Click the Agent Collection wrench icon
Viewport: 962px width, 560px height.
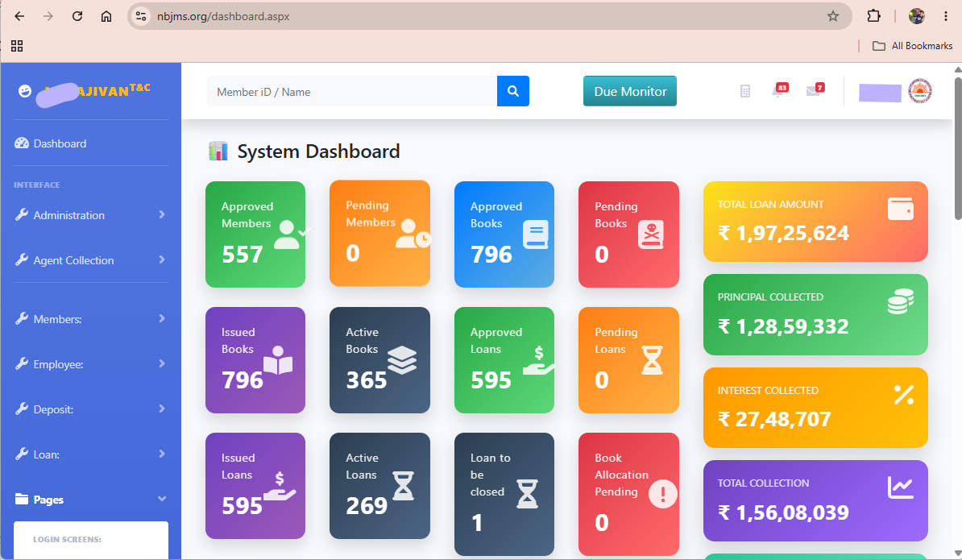(x=22, y=260)
